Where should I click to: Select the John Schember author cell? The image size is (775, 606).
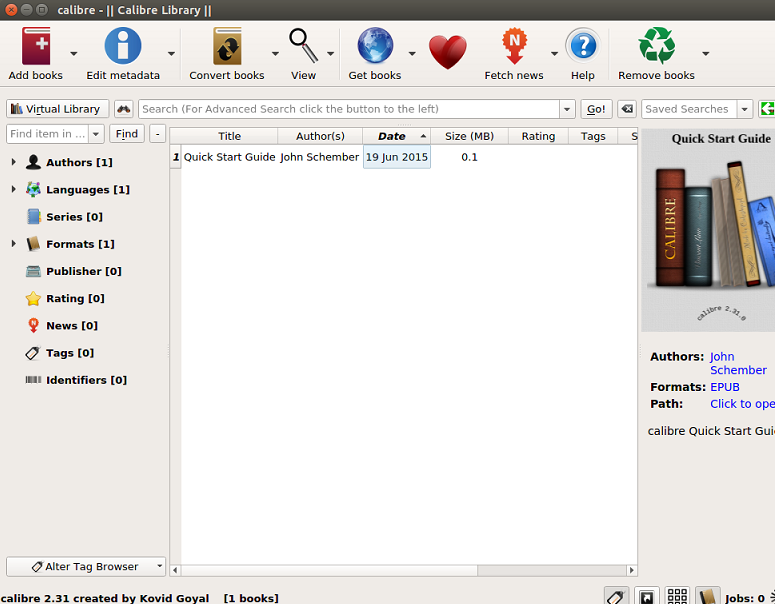coord(320,157)
